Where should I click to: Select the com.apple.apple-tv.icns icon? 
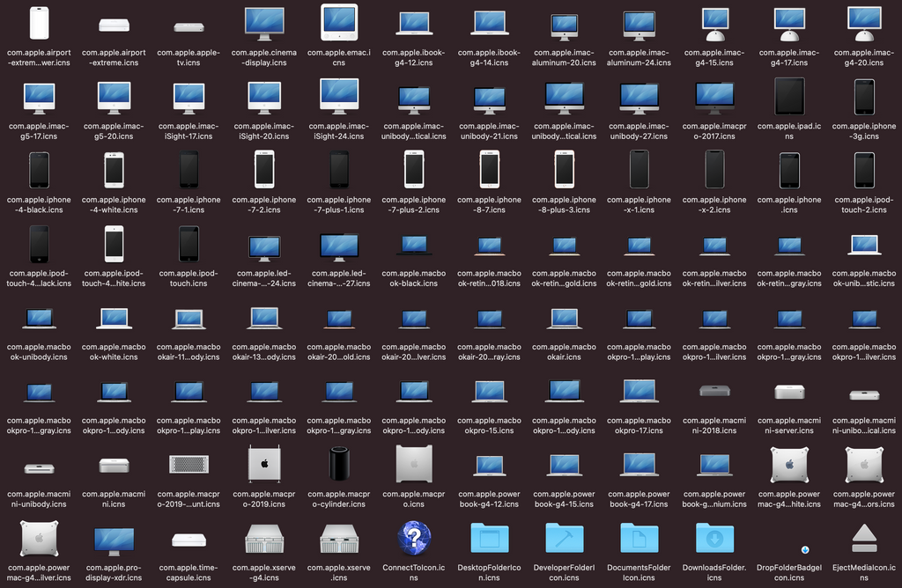tap(189, 27)
